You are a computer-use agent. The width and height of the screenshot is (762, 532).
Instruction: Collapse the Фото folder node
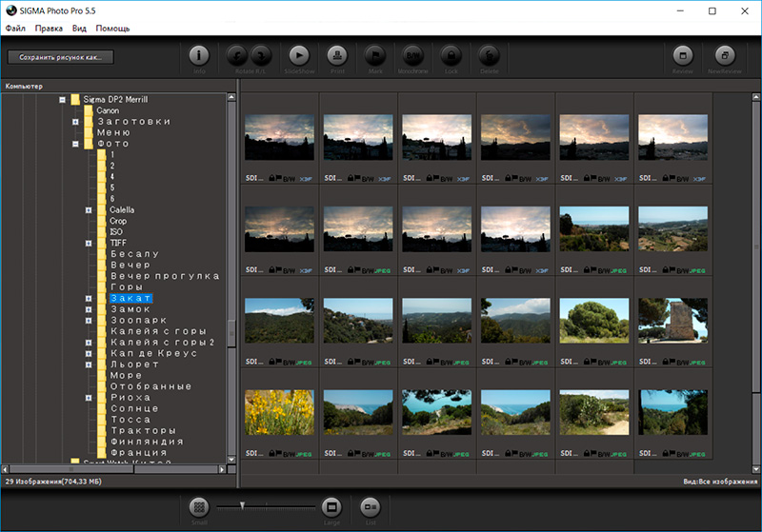click(75, 144)
